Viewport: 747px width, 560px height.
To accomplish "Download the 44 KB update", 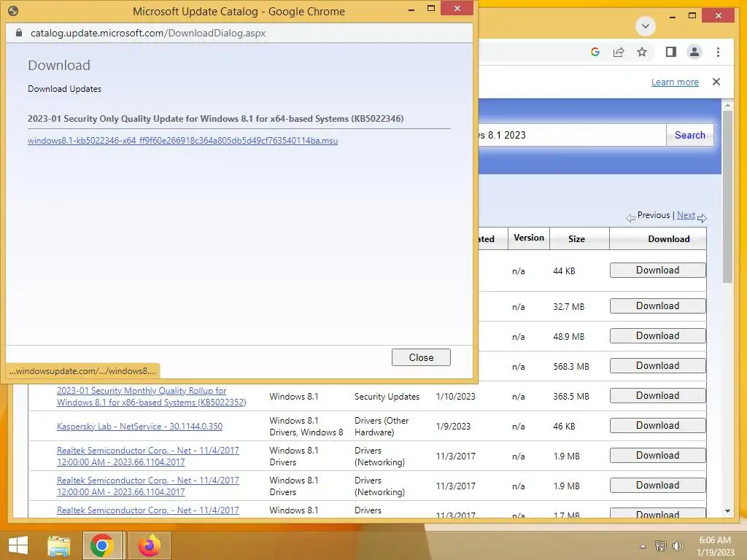I will point(657,270).
